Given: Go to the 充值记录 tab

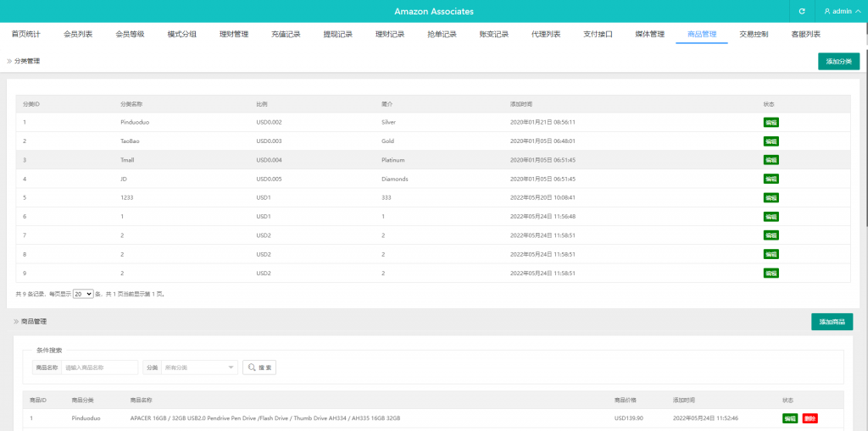Looking at the screenshot, I should coord(286,35).
